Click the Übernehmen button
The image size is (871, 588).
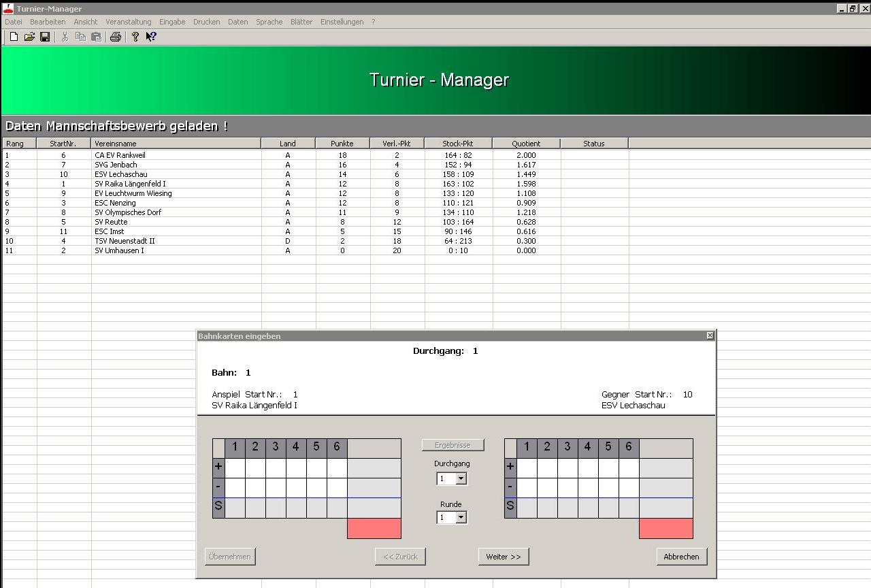(230, 557)
